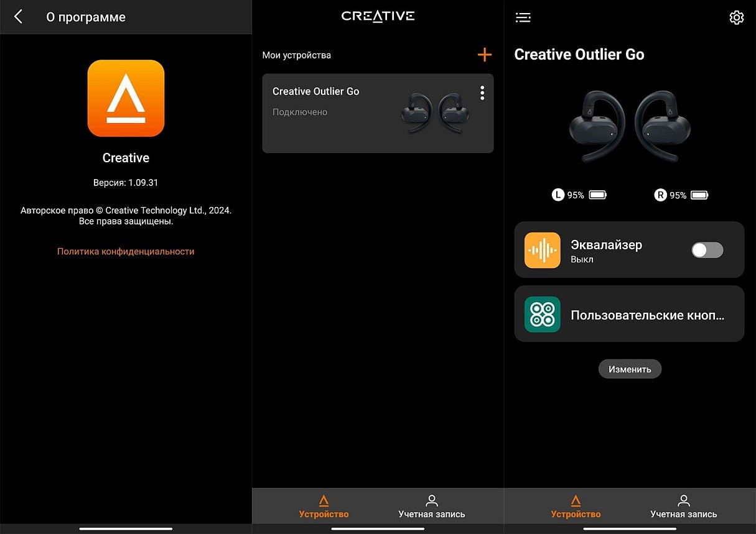Add a new device with the plus icon

point(485,55)
